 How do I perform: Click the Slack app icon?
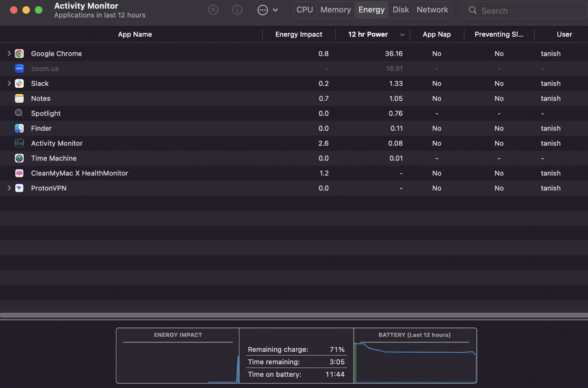[19, 83]
